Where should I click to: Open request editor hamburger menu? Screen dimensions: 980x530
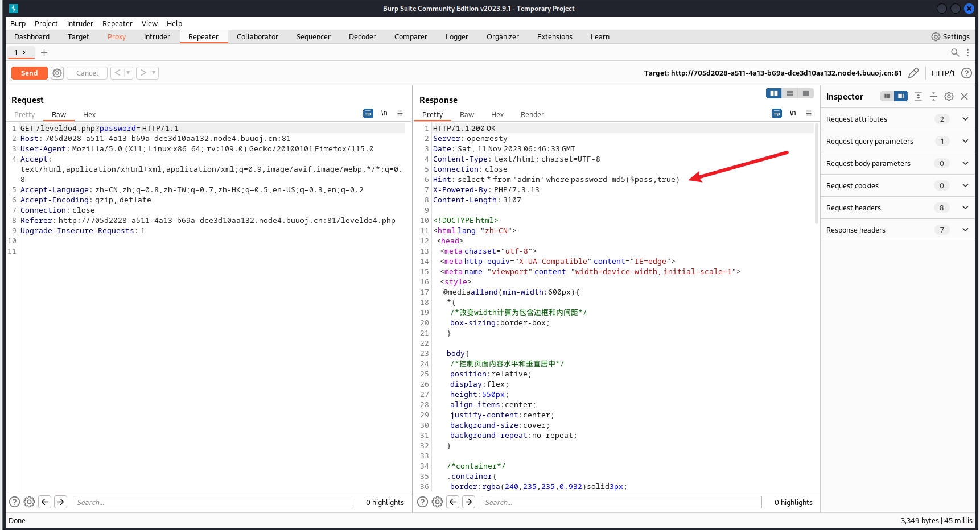pos(400,113)
